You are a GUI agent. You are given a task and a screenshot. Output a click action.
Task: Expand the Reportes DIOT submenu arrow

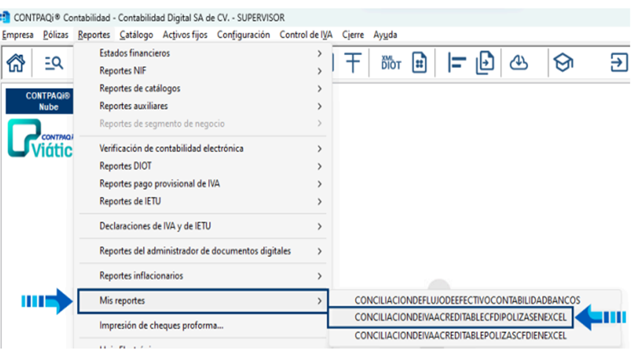pyautogui.click(x=319, y=166)
